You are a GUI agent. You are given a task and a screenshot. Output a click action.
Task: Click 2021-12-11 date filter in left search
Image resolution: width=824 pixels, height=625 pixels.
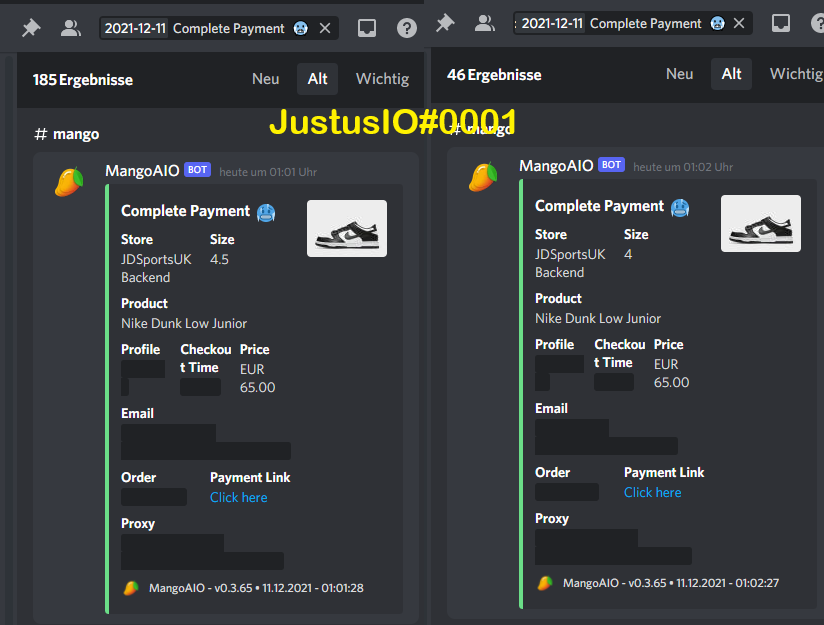135,28
